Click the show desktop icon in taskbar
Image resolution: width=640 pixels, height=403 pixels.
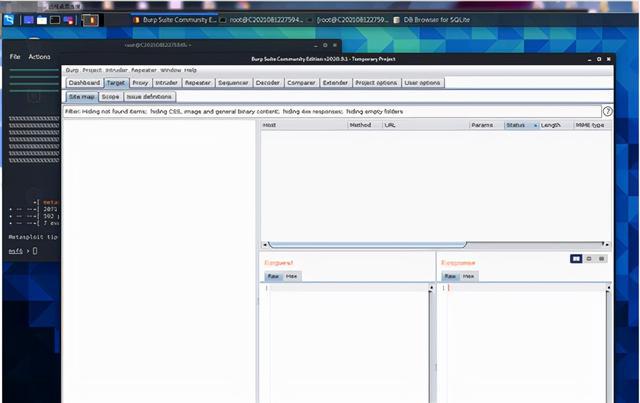[29, 20]
